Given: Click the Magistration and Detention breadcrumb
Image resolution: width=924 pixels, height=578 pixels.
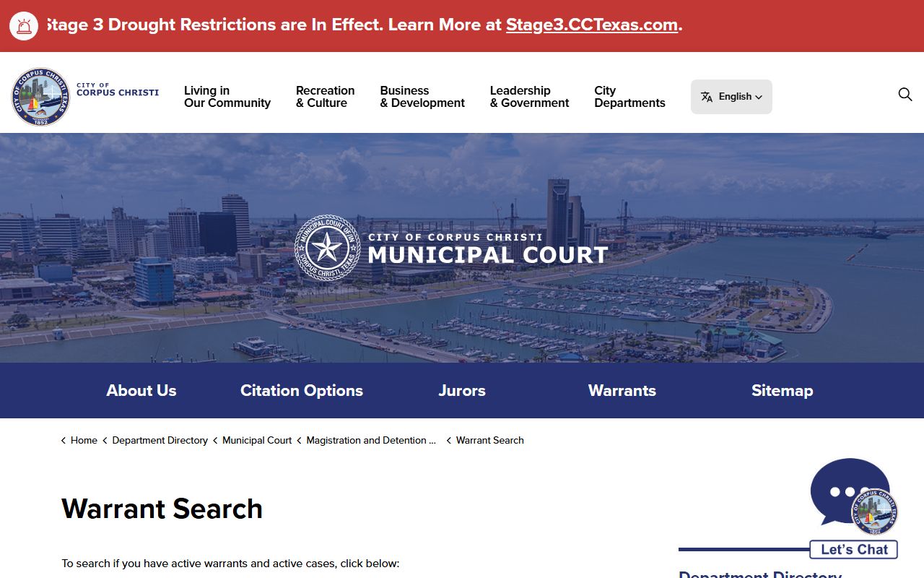Looking at the screenshot, I should pyautogui.click(x=371, y=440).
